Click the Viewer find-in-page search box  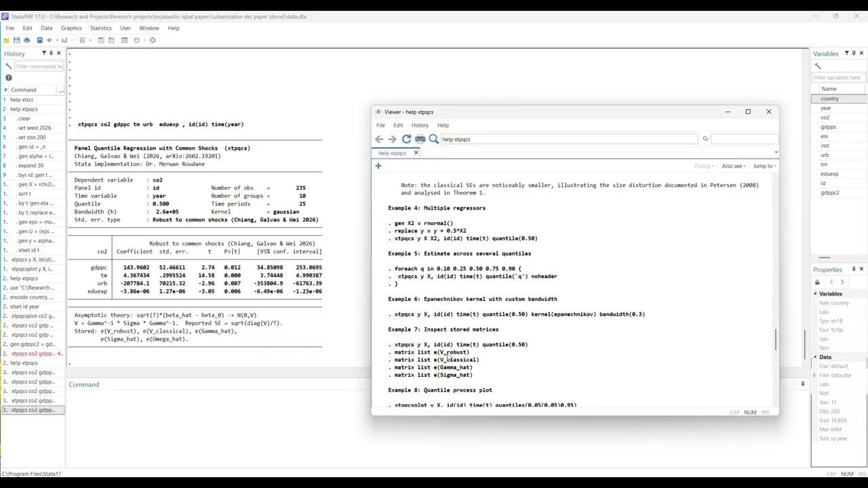click(x=745, y=139)
